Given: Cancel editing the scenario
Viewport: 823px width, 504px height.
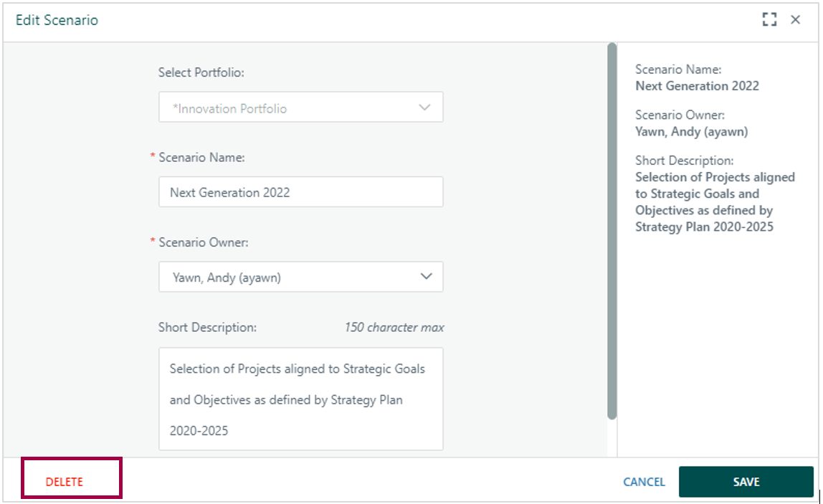Looking at the screenshot, I should (x=644, y=482).
